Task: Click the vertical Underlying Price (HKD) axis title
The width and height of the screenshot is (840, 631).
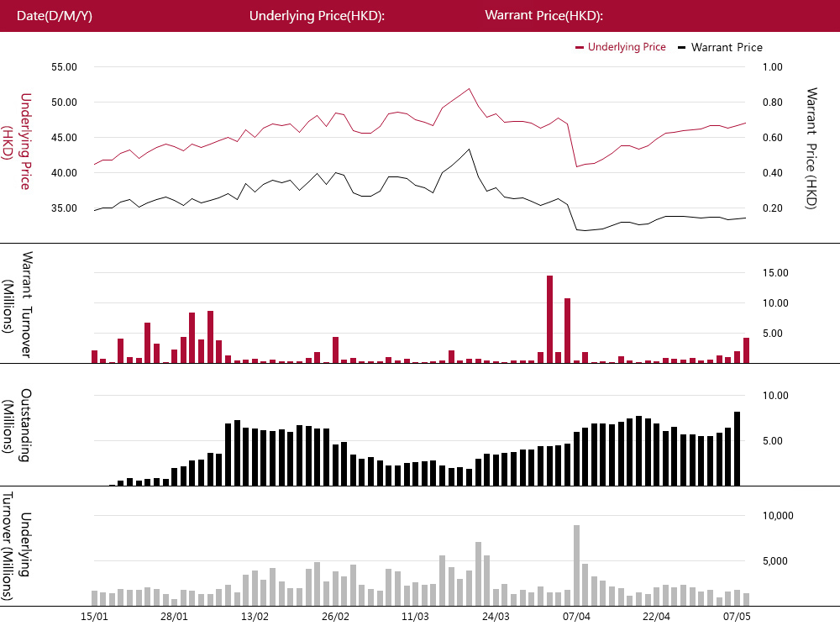Action: [x=17, y=141]
